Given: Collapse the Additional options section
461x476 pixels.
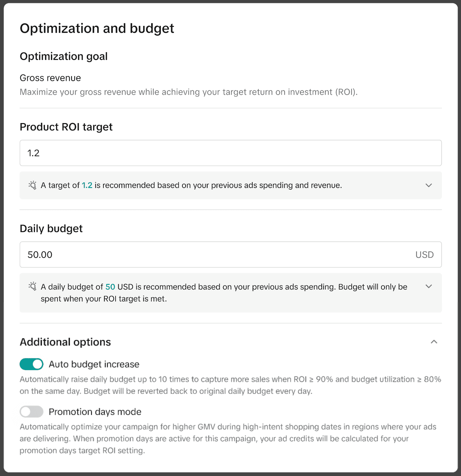Looking at the screenshot, I should (x=434, y=342).
